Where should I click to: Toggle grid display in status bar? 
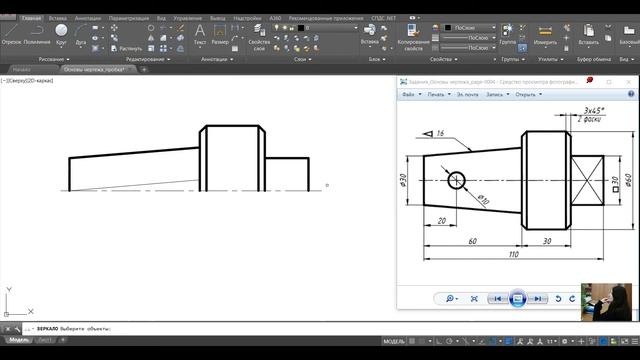point(412,341)
